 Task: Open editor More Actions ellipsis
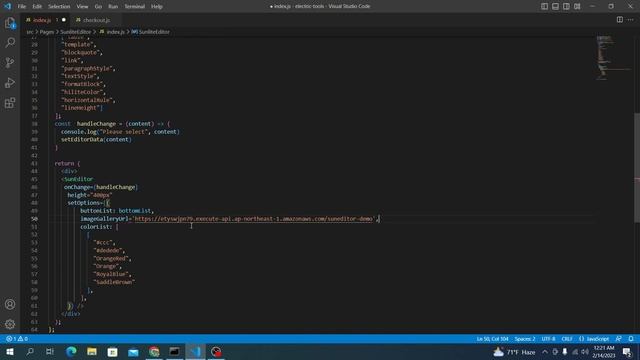tap(631, 20)
